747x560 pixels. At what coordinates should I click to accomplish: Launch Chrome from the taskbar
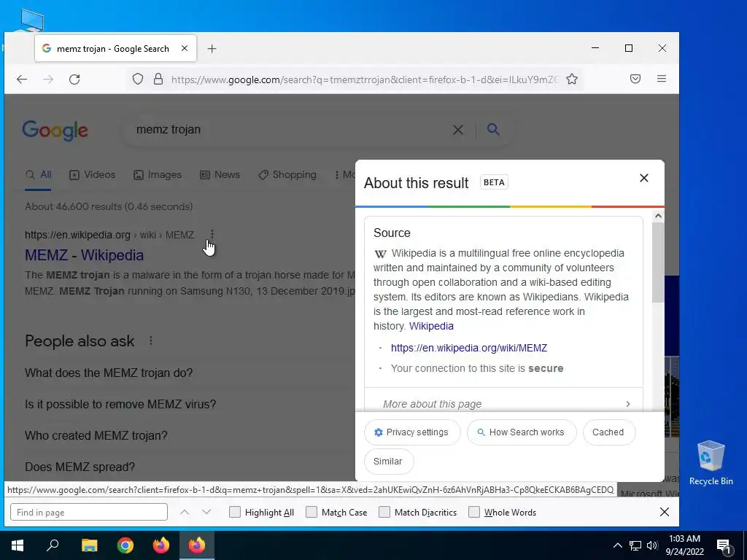pos(125,545)
